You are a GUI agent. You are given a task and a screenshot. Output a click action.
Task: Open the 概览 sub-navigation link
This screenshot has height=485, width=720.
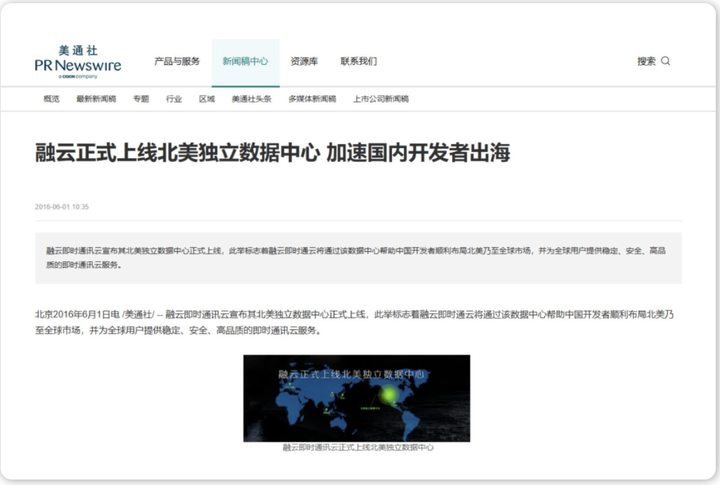coord(51,99)
